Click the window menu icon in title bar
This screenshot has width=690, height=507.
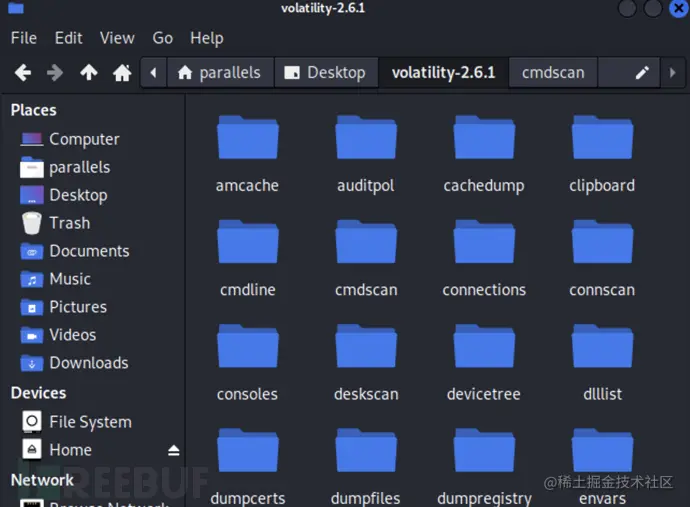pyautogui.click(x=16, y=7)
